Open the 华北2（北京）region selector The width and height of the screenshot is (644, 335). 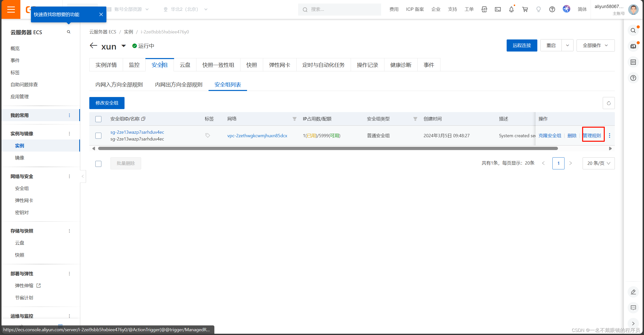[x=186, y=9]
